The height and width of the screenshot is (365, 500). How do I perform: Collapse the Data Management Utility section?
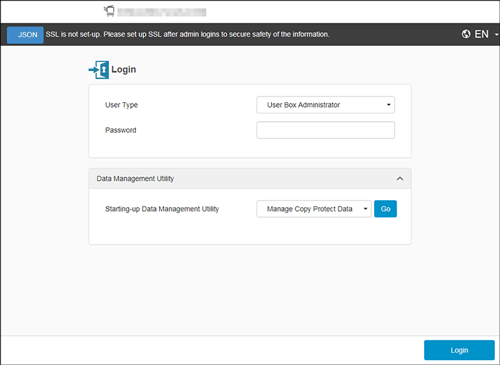click(400, 179)
